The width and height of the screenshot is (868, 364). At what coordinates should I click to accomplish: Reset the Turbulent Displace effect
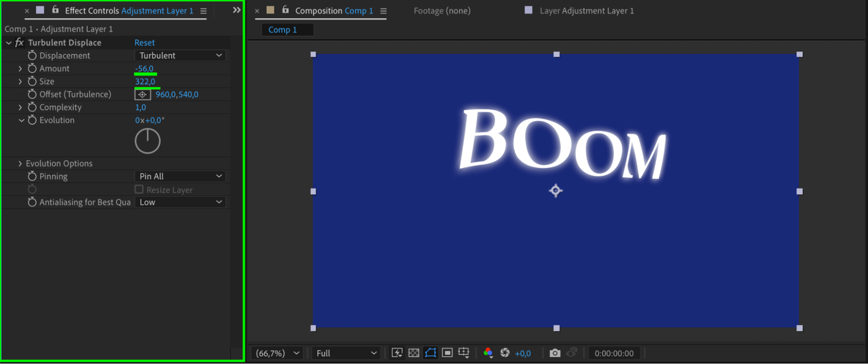point(144,43)
